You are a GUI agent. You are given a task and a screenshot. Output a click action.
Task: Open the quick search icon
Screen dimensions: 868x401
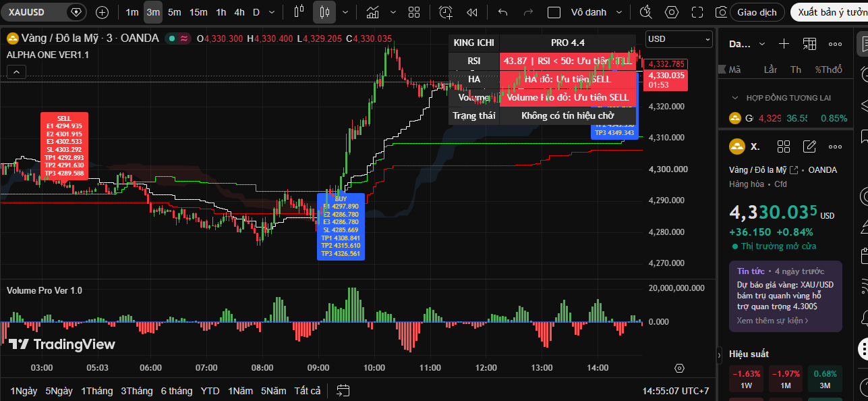645,12
